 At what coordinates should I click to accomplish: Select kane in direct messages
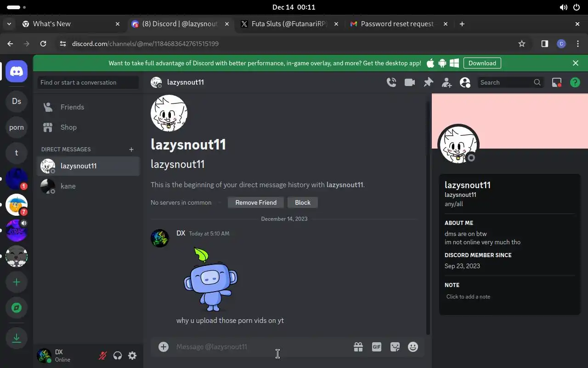(x=88, y=186)
